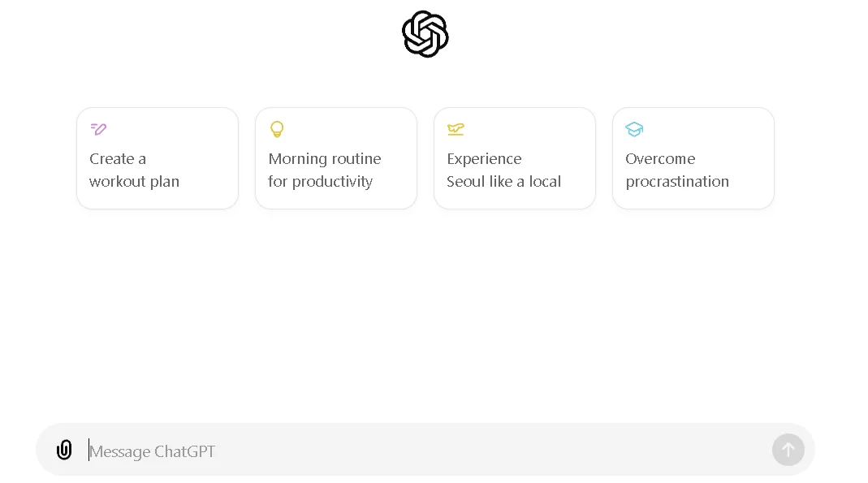The image size is (868, 483).
Task: Choose the 'Create a workout plan' suggestion
Action: pos(158,158)
